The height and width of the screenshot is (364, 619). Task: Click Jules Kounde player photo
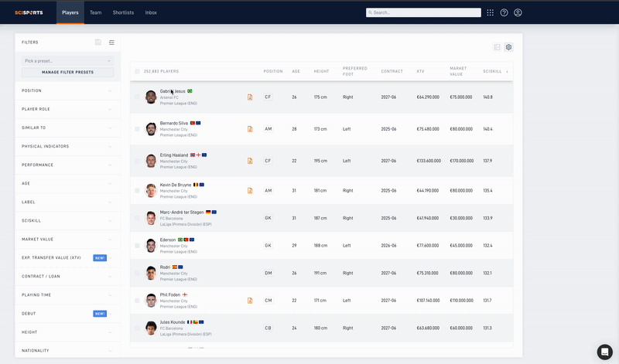tap(151, 328)
